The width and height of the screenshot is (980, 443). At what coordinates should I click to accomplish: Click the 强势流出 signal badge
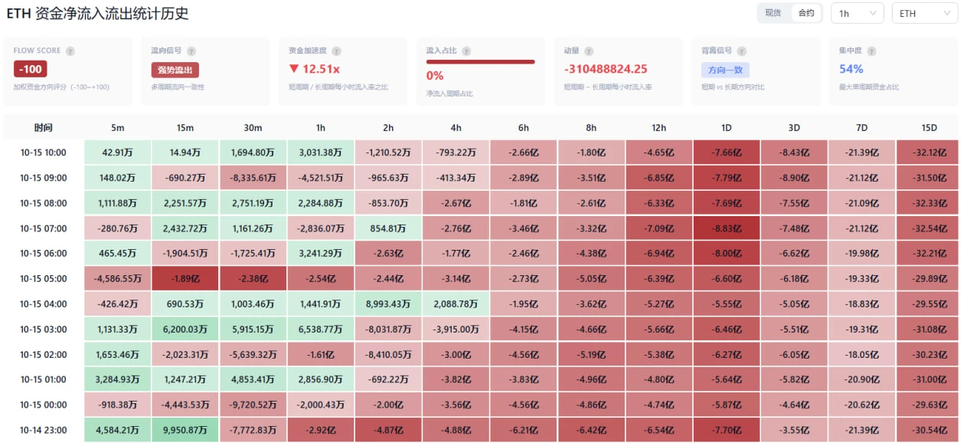coord(175,70)
